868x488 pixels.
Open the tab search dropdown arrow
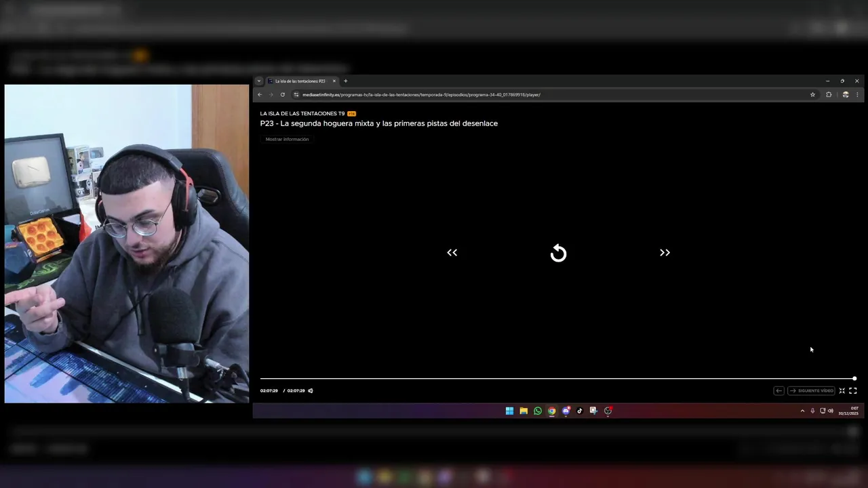pos(258,81)
